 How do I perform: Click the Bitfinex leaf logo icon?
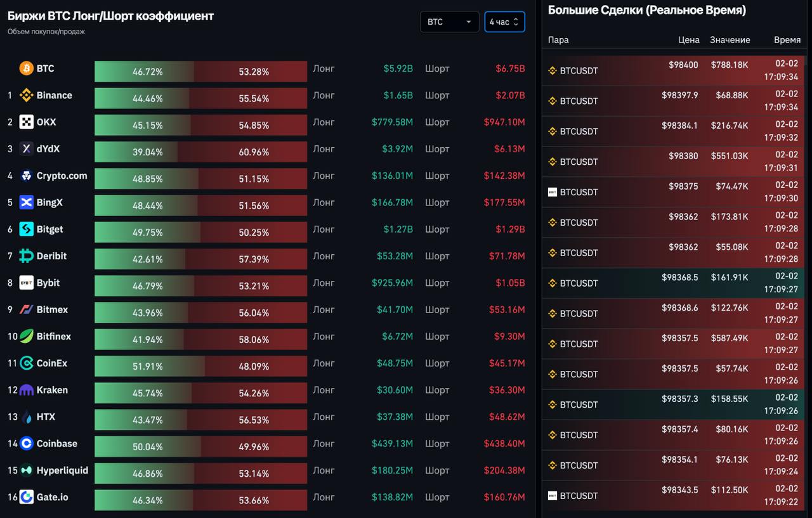coord(26,336)
